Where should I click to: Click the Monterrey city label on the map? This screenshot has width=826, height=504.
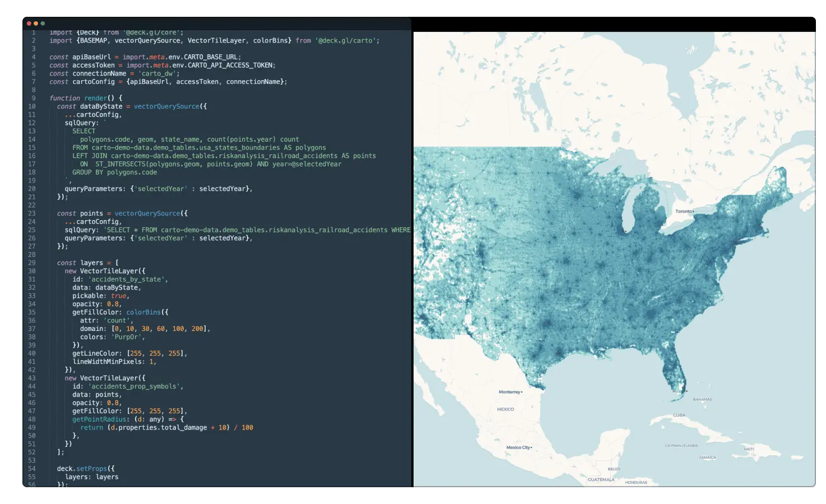tap(509, 392)
